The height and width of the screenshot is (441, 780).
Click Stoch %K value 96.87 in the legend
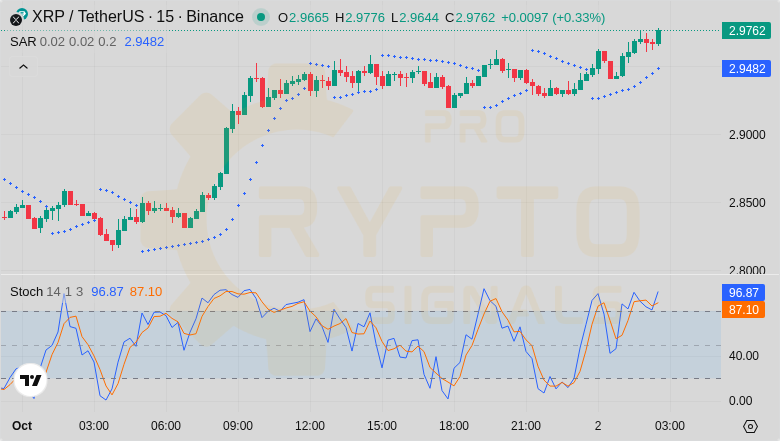107,292
